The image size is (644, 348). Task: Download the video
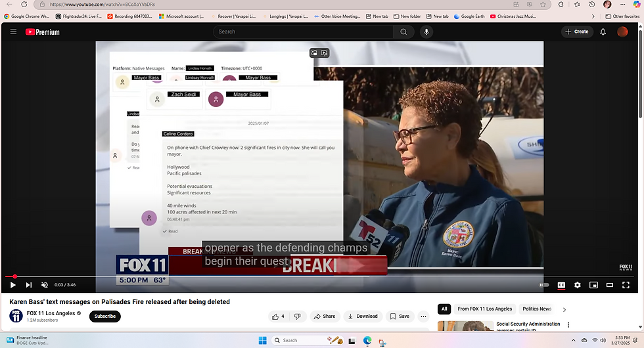(x=363, y=316)
